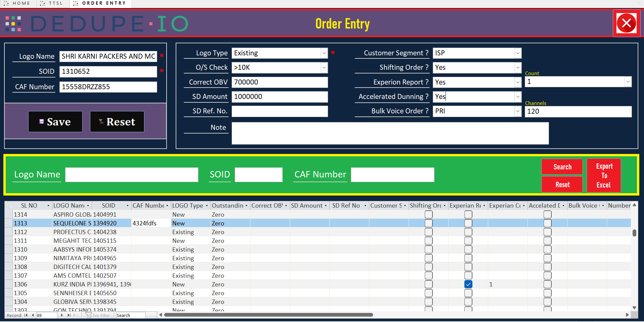The image size is (644, 322).
Task: Go to the previous record arrow
Action: pyautogui.click(x=33, y=315)
